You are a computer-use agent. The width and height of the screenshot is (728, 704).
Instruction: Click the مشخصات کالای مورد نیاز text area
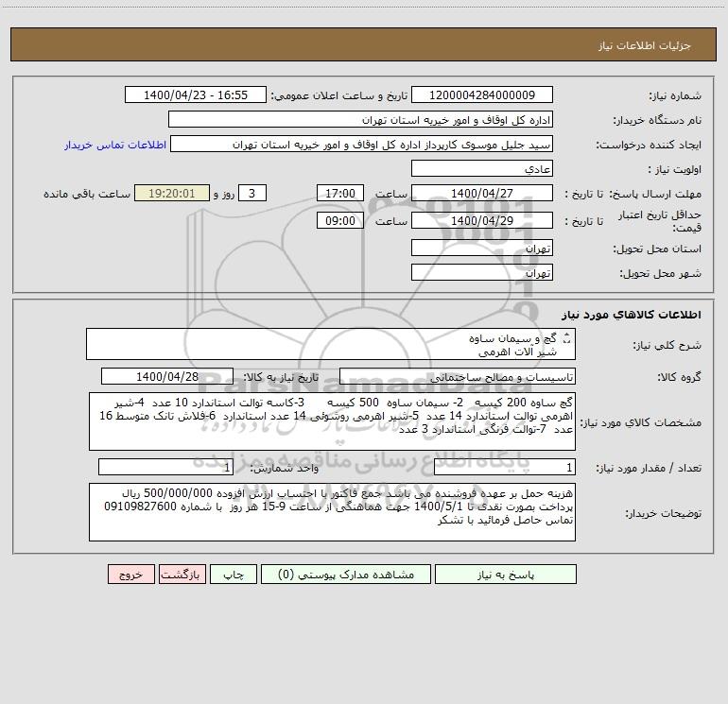pos(332,421)
